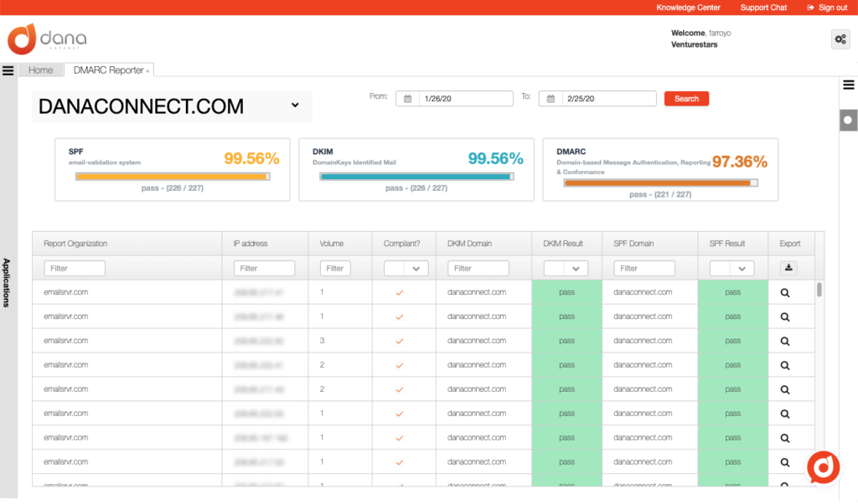Click magnifier icon in second table row
Viewport: 858px width, 504px height.
(784, 317)
